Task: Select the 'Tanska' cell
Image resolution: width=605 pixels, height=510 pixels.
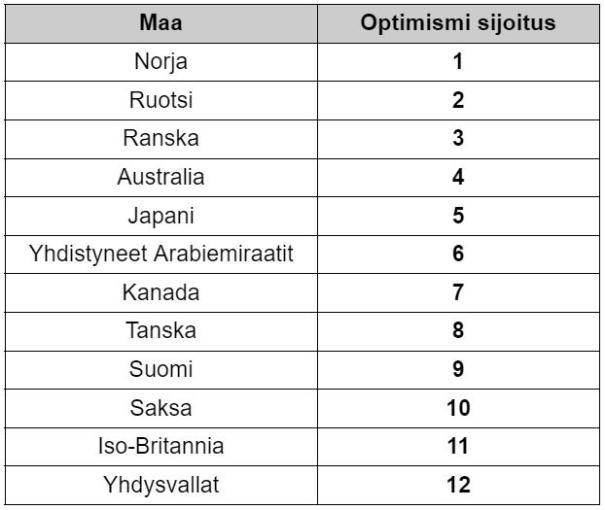Action: (160, 330)
